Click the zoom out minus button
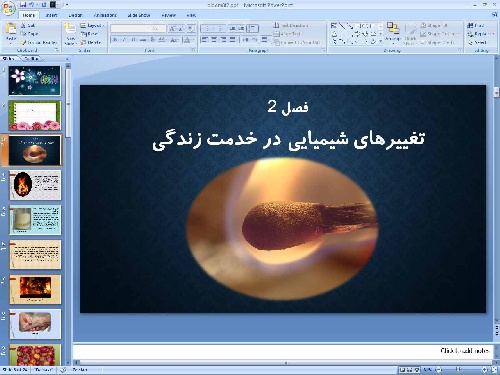The width and height of the screenshot is (500, 375). [439, 369]
